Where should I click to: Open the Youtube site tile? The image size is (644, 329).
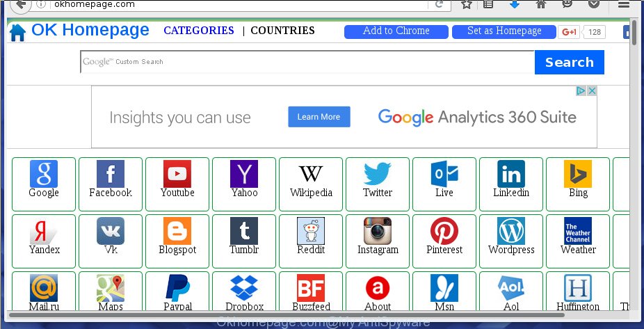pos(177,184)
